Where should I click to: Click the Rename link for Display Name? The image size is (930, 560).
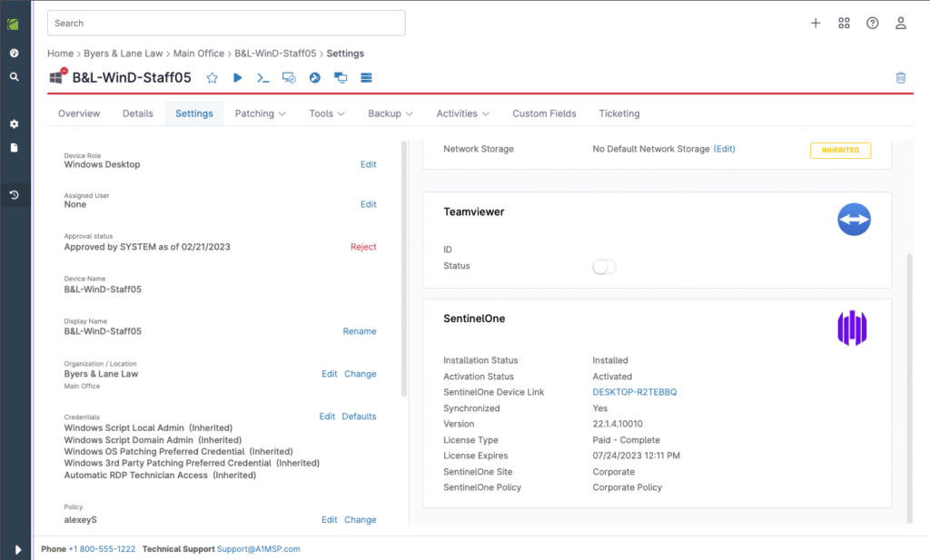click(x=360, y=331)
